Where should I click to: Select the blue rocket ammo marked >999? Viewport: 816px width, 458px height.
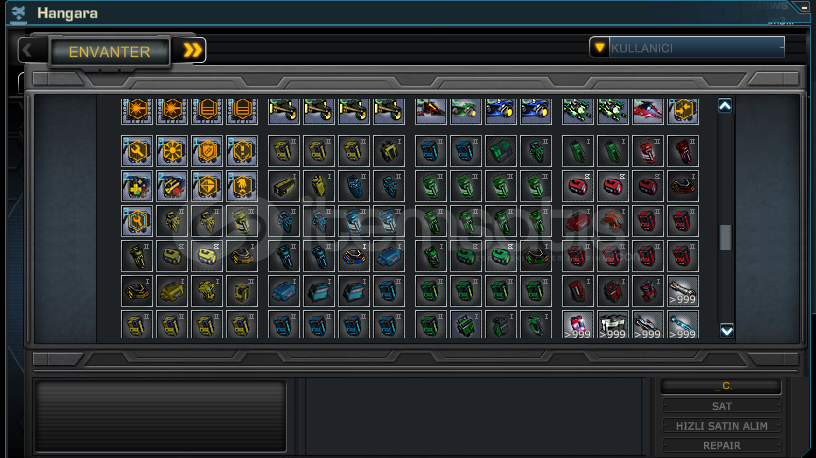click(683, 325)
